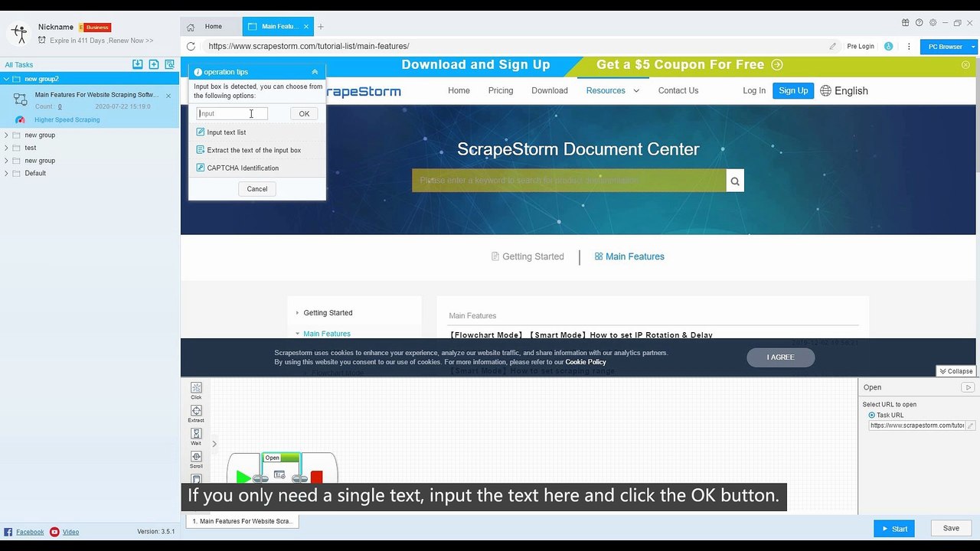Open the PC Browser dropdown arrow
This screenshot has width=980, height=551.
(974, 47)
